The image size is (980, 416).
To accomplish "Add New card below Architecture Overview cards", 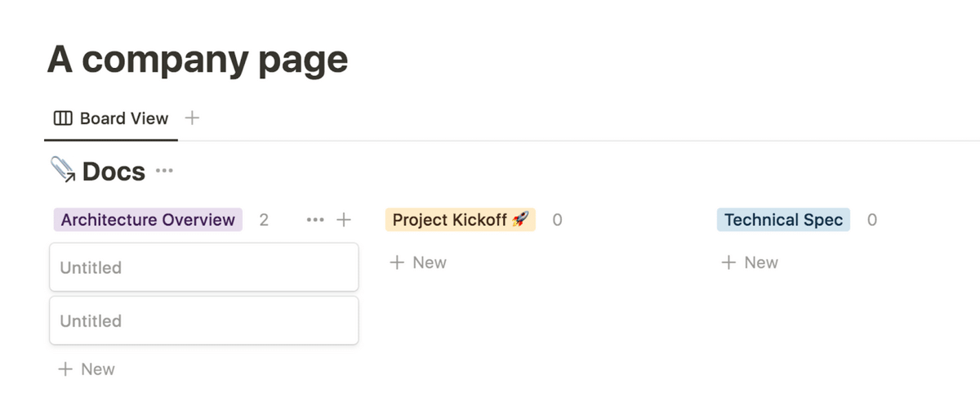I will (x=87, y=369).
